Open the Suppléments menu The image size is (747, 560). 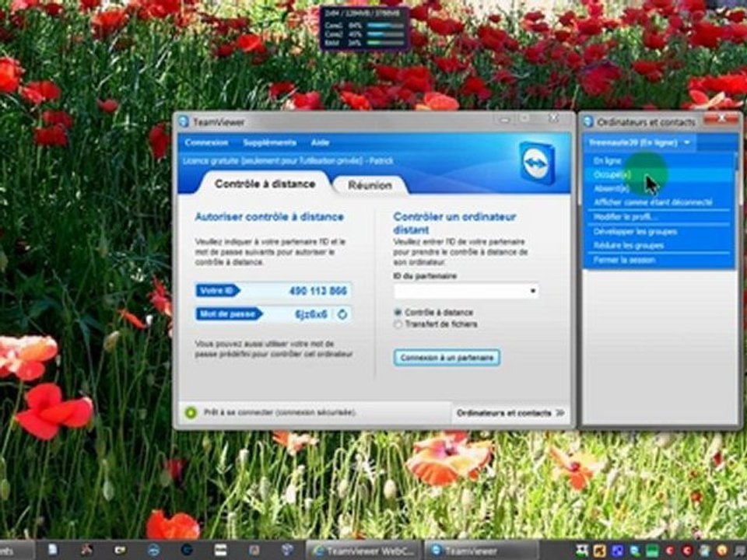270,142
